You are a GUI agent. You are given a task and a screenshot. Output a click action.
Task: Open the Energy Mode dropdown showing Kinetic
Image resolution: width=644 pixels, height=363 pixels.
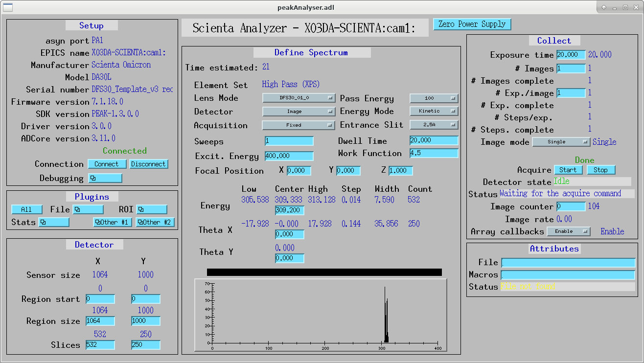(x=434, y=111)
